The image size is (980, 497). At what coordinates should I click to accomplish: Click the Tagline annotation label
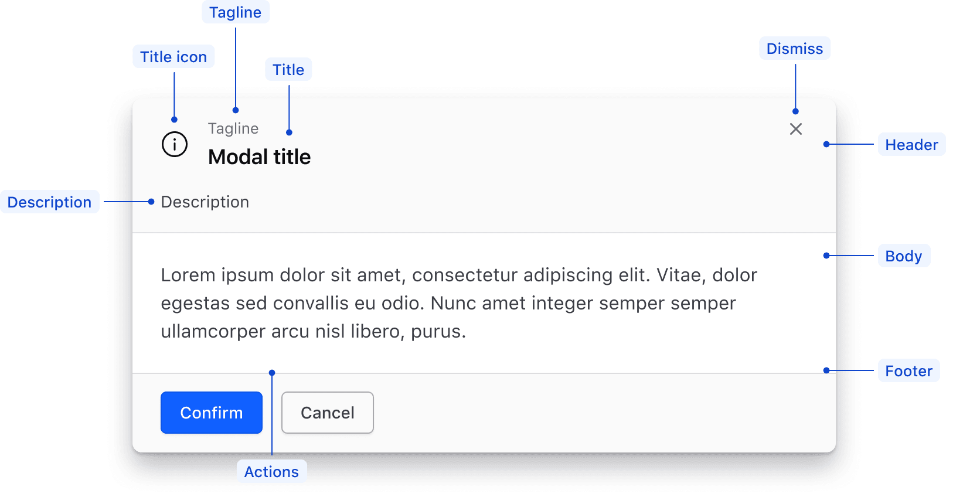point(235,12)
